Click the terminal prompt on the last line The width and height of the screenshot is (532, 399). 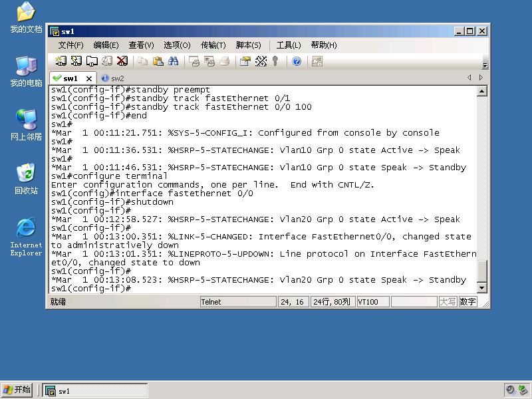click(91, 289)
